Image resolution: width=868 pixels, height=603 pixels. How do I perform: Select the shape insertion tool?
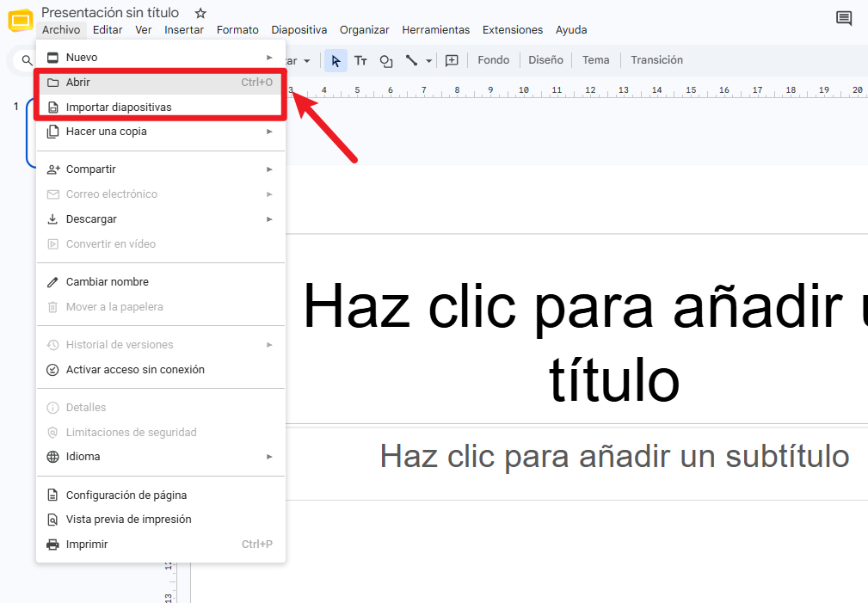click(x=386, y=60)
